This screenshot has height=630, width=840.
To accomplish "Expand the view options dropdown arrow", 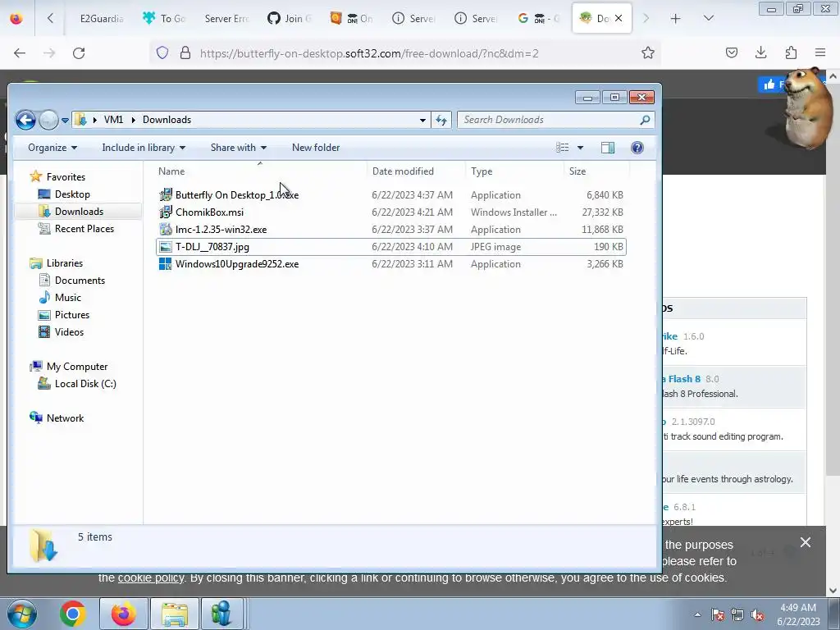I will [x=580, y=148].
